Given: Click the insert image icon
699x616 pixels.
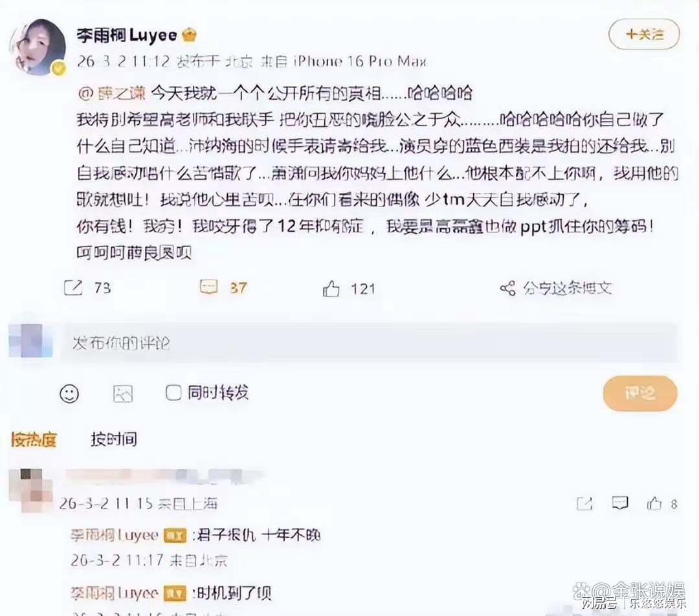Looking at the screenshot, I should tap(122, 393).
